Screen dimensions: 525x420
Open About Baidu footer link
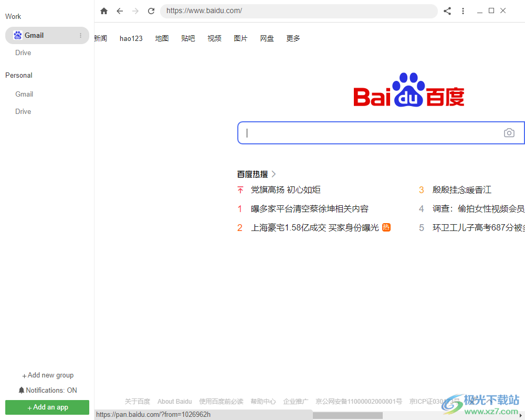tap(174, 401)
